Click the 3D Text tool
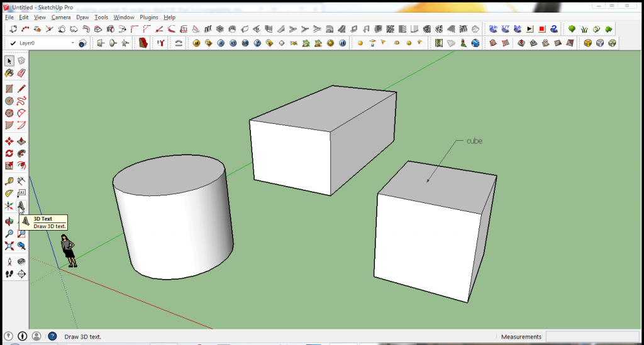644x345 pixels. click(x=21, y=205)
